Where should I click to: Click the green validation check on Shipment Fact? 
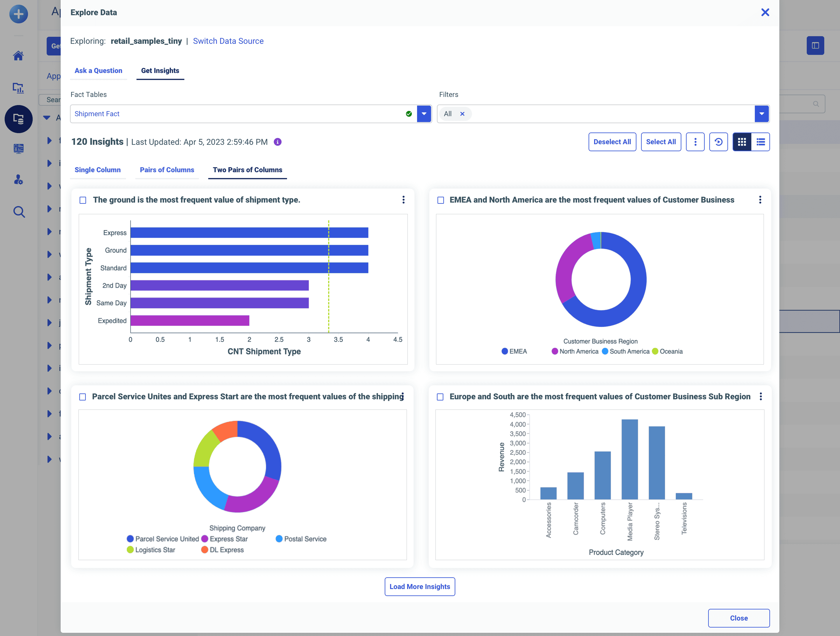[409, 114]
